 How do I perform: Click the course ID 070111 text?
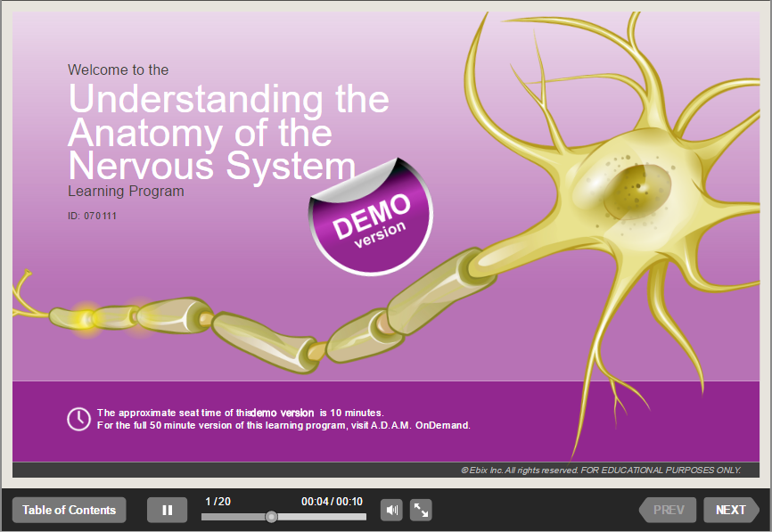pos(92,216)
